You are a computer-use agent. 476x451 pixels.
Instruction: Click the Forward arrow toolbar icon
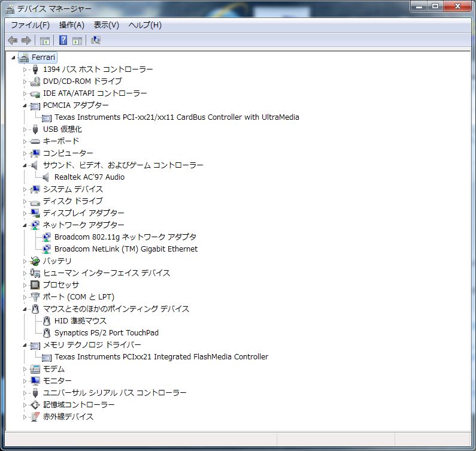coord(27,40)
